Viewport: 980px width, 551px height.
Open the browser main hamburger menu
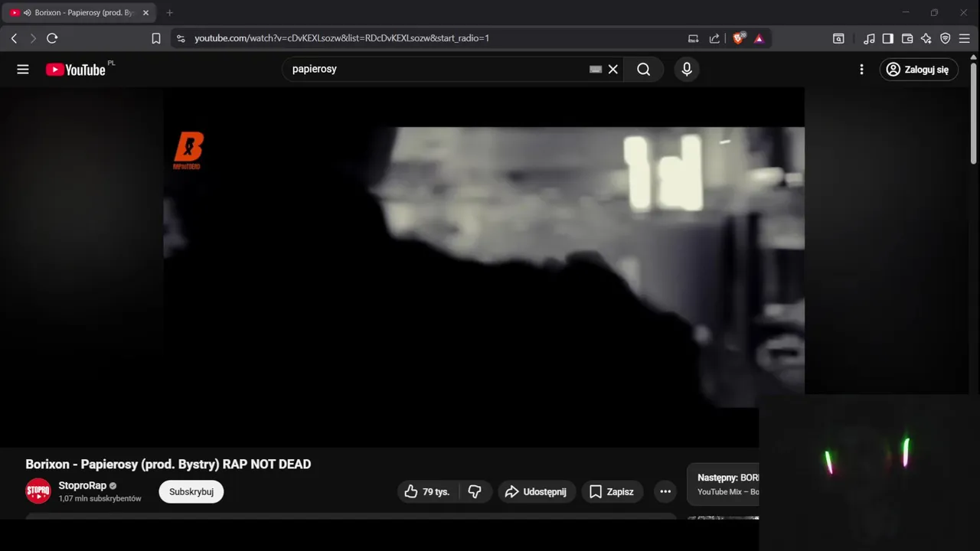pyautogui.click(x=965, y=38)
